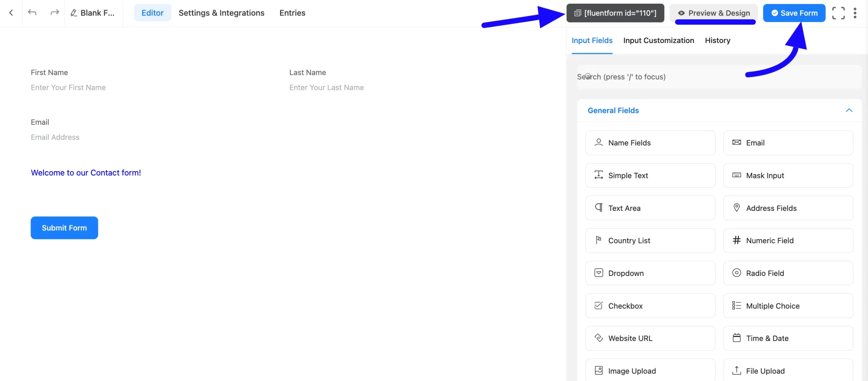Collapse the General Fields section chevron
The width and height of the screenshot is (868, 381).
pyautogui.click(x=849, y=111)
